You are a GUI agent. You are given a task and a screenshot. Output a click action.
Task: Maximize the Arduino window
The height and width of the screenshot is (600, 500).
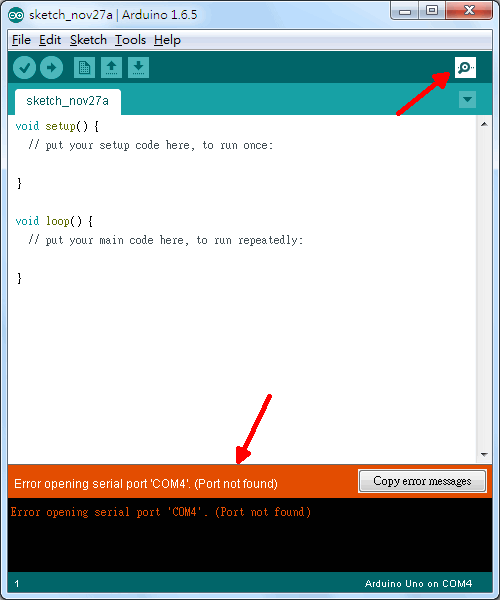click(432, 10)
